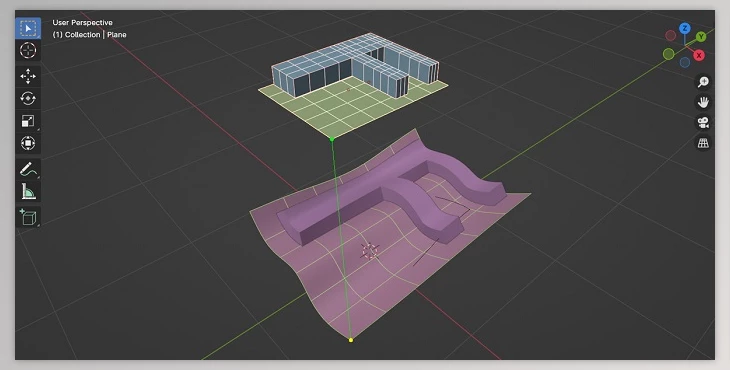Click the negative X axis dark red circle

tap(670, 35)
